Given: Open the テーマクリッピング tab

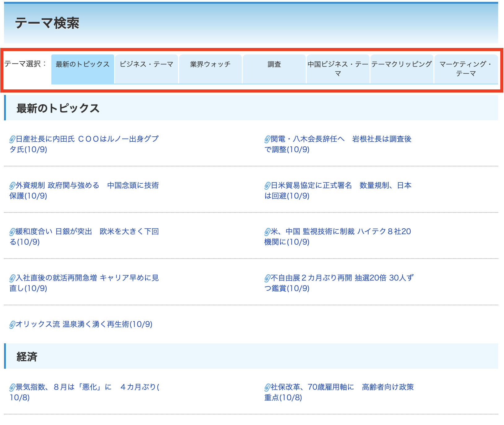Looking at the screenshot, I should point(402,69).
